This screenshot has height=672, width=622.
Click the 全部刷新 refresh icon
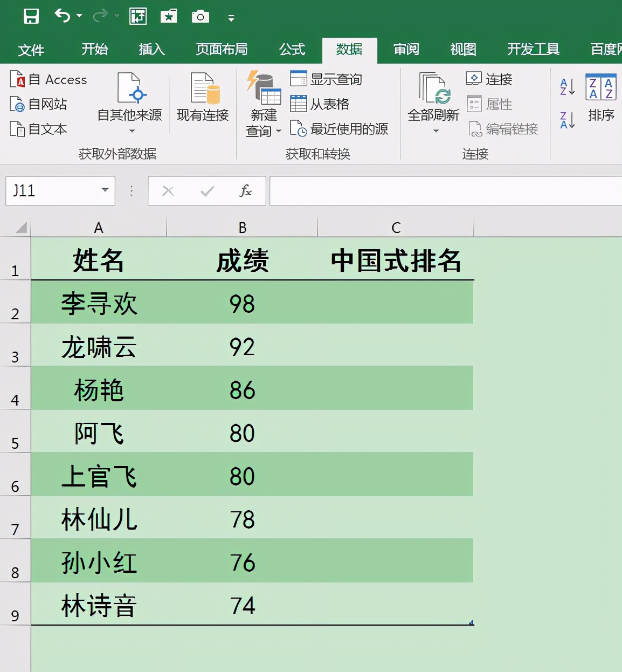click(434, 88)
